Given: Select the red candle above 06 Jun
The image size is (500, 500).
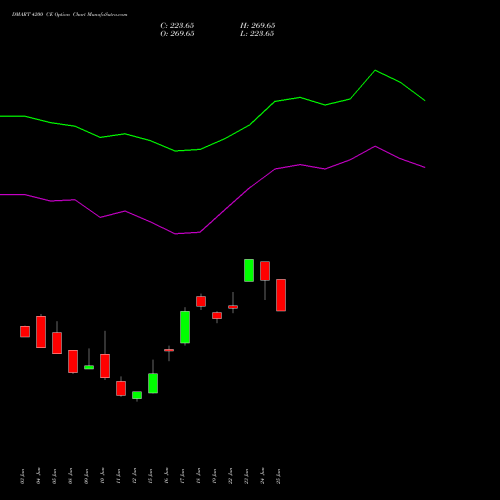Looking at the screenshot, I should coord(73,361).
